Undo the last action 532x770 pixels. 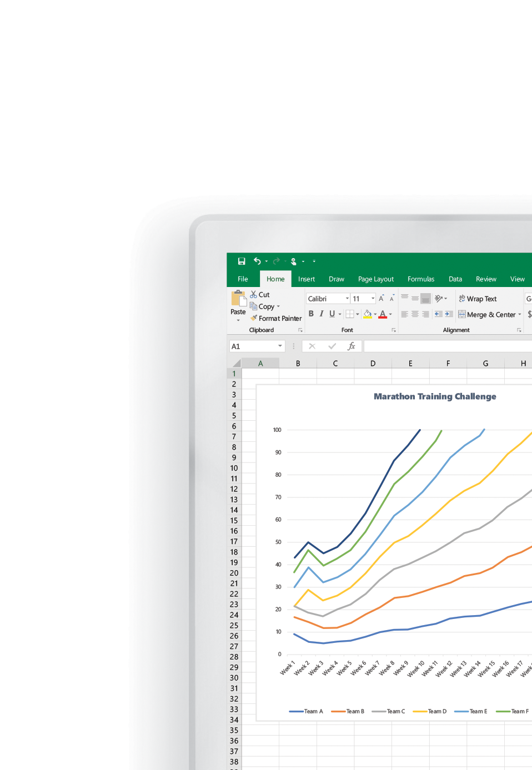coord(257,261)
